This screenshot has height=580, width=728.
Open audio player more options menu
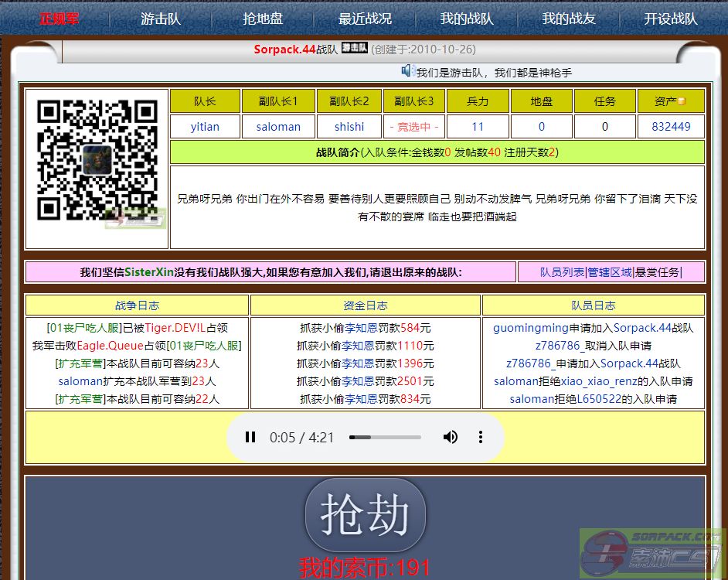click(x=480, y=437)
